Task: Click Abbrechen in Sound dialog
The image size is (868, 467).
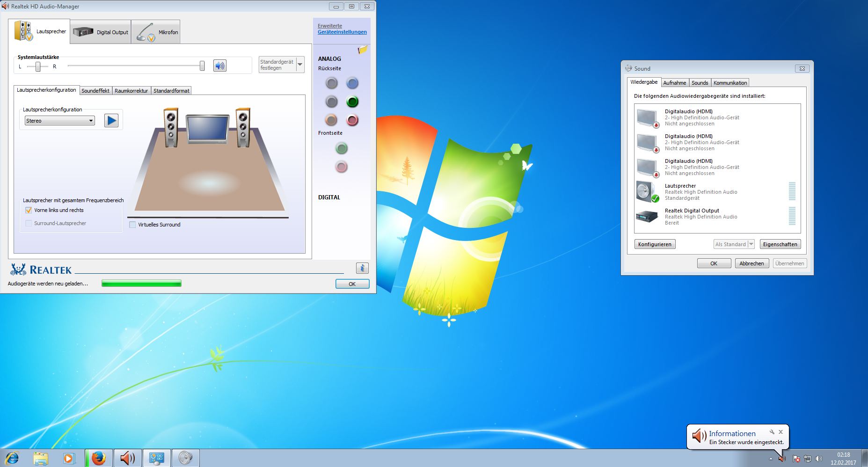Action: pos(751,263)
